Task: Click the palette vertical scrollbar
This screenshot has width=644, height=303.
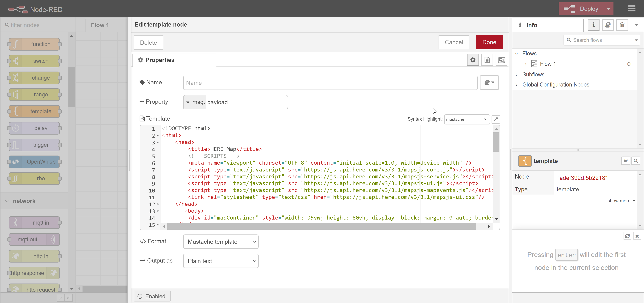Action: click(71, 87)
